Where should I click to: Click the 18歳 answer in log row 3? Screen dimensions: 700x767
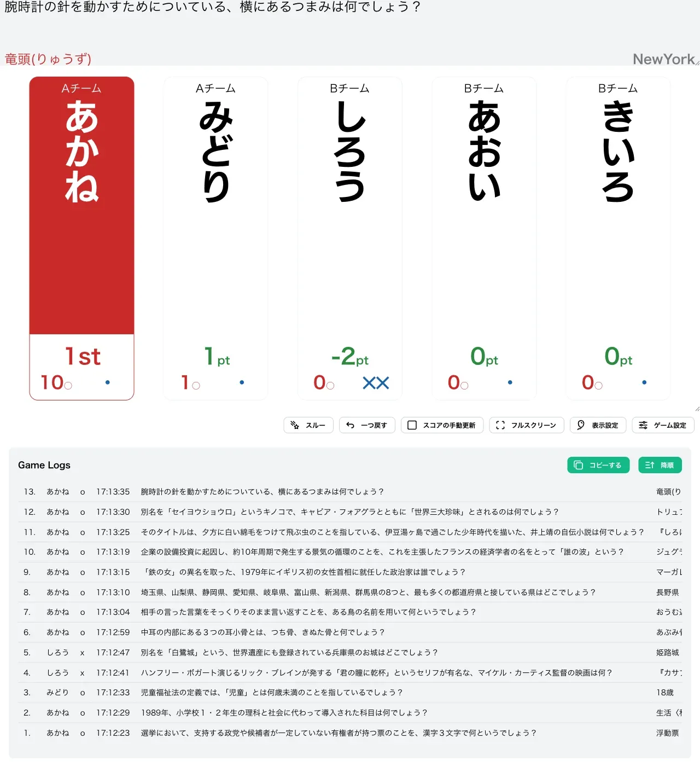pyautogui.click(x=665, y=693)
